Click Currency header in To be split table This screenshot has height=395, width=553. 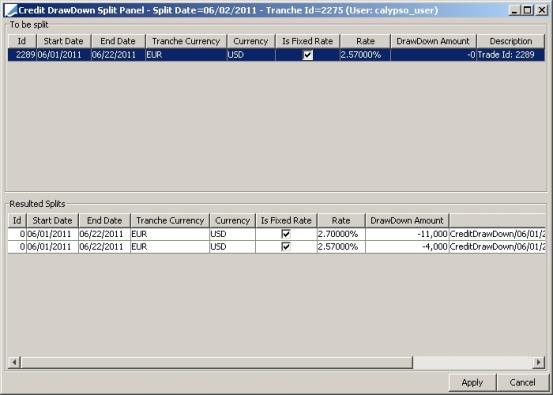(251, 41)
